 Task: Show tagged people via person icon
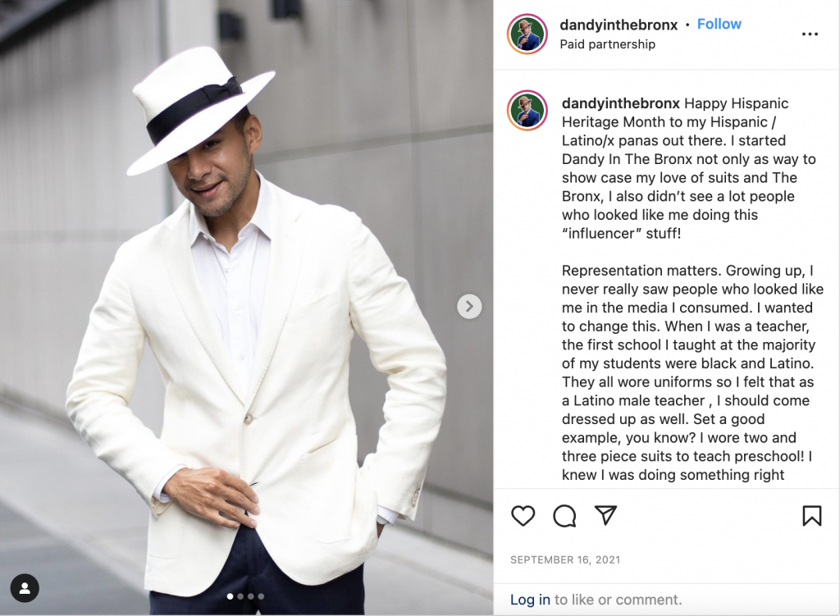click(25, 588)
